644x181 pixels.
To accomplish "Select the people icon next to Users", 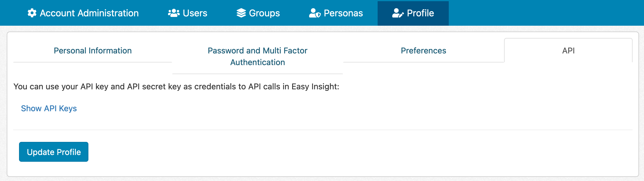I will coord(173,13).
